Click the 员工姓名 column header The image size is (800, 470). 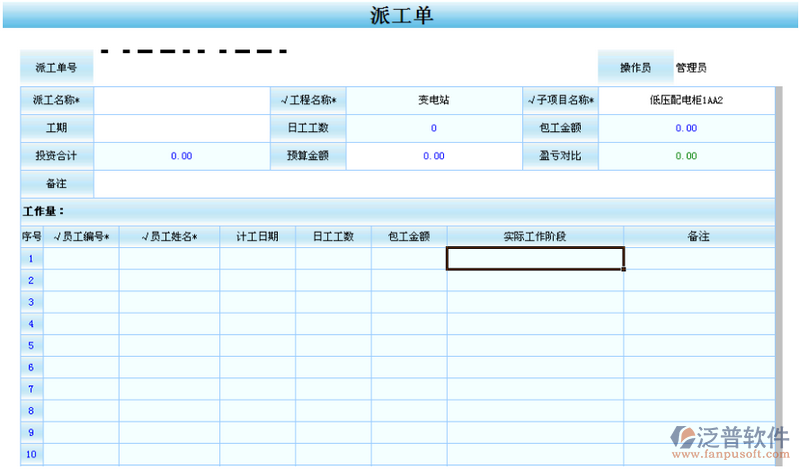point(169,236)
